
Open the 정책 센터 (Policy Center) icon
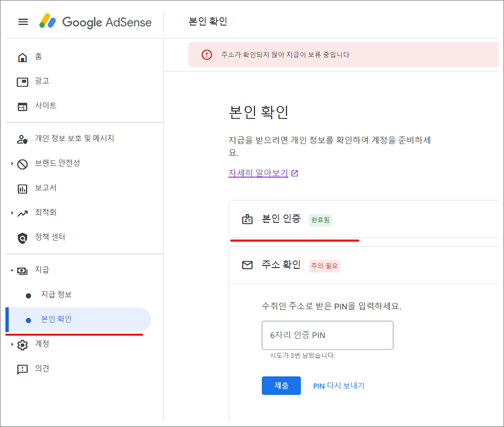pyautogui.click(x=22, y=237)
